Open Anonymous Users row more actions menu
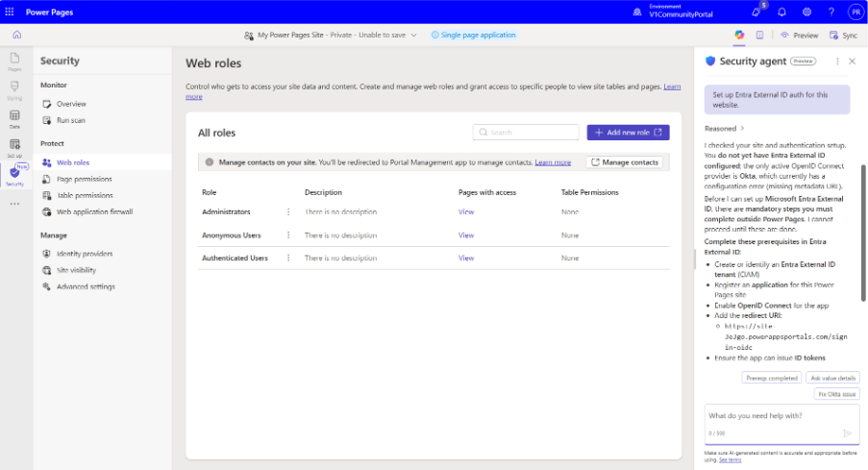Viewport: 868px width, 470px height. click(288, 235)
